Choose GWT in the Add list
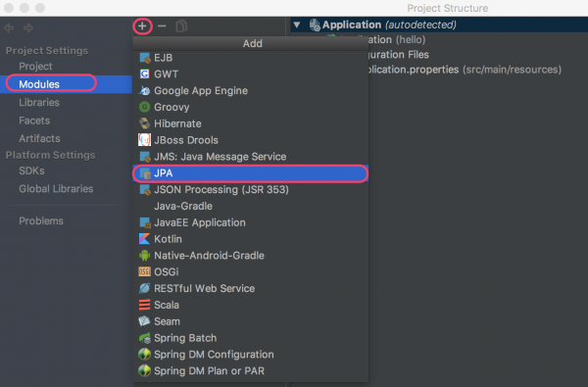The width and height of the screenshot is (588, 387). click(251, 74)
